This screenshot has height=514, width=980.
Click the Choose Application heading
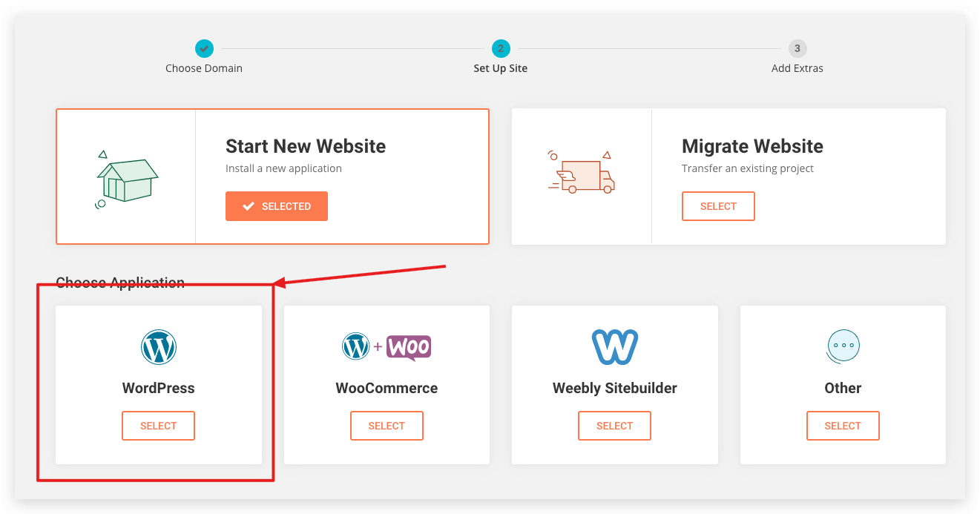120,282
